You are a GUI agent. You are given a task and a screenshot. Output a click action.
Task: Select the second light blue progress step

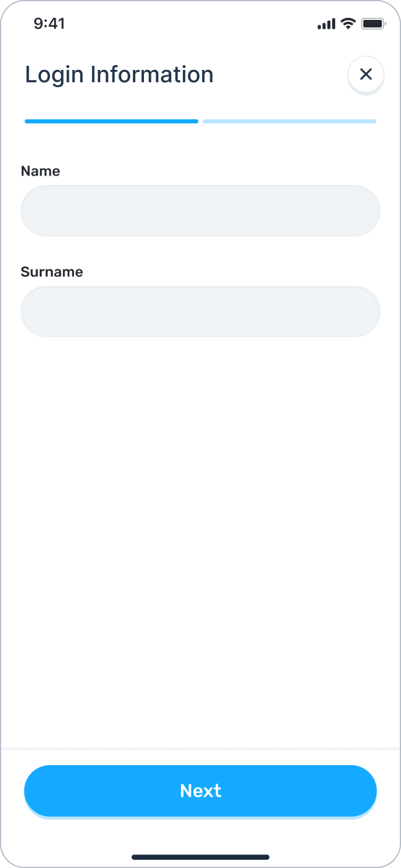(289, 121)
